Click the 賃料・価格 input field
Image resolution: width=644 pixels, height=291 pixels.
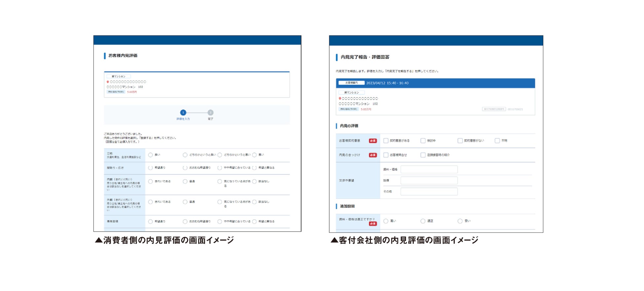tap(429, 169)
